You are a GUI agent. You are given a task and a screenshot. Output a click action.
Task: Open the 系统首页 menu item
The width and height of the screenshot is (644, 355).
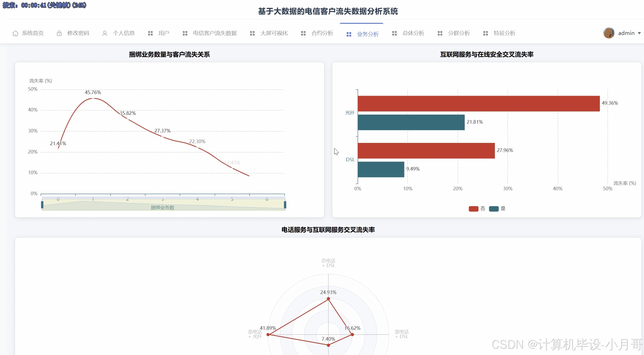(33, 33)
